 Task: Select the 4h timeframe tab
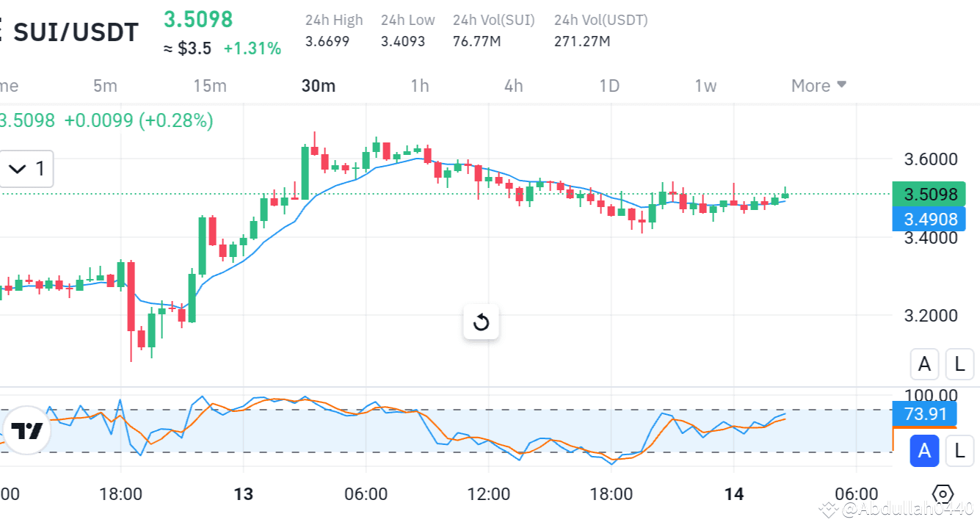513,85
